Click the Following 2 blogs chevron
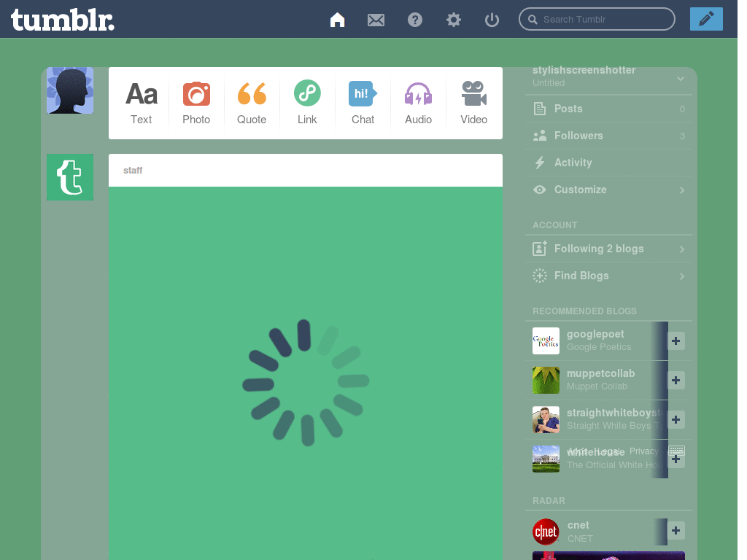Image resolution: width=747 pixels, height=560 pixels. (682, 249)
